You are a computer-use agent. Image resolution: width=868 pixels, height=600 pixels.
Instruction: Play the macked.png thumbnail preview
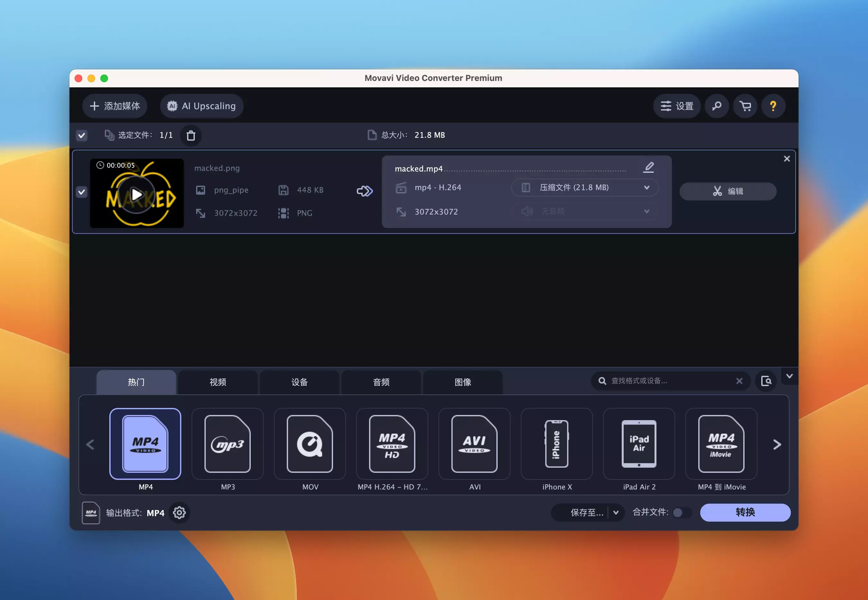[137, 194]
